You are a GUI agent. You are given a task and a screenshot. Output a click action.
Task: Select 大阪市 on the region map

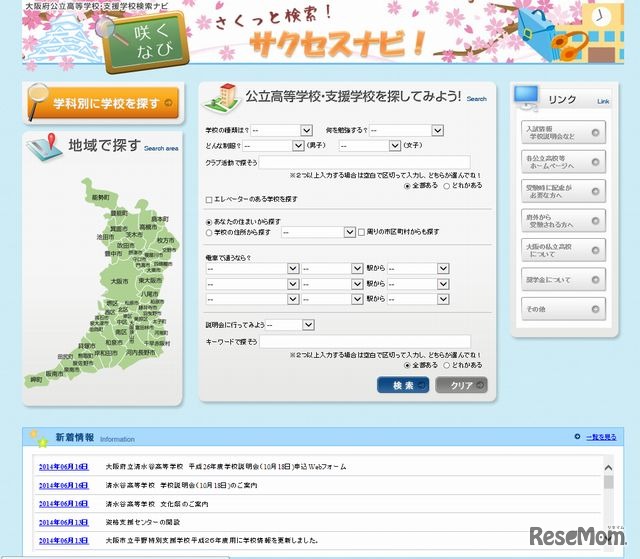tap(119, 282)
